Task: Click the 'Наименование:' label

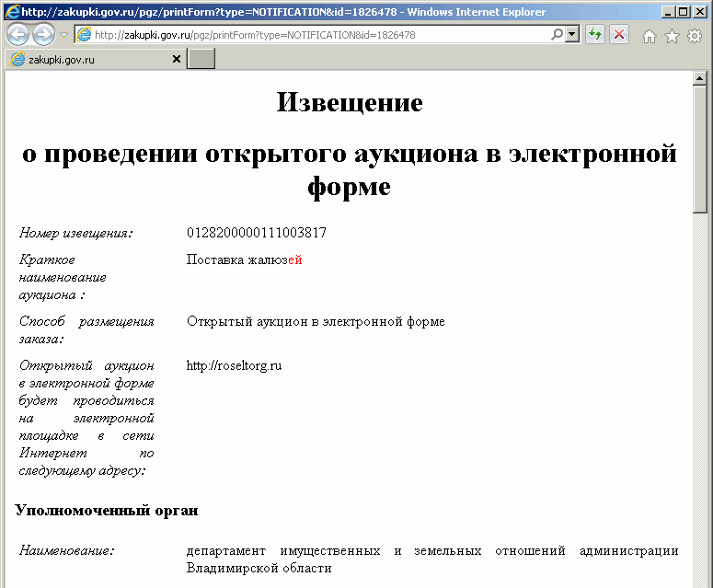Action: (67, 550)
